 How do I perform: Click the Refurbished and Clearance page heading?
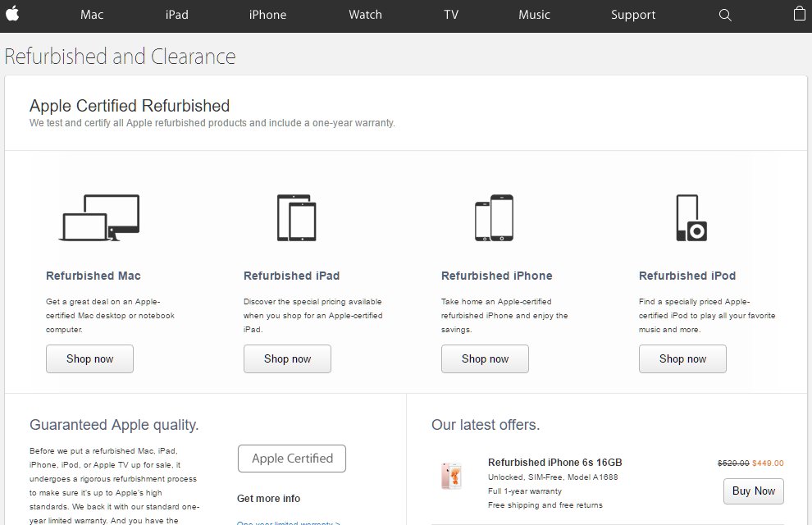tap(120, 57)
